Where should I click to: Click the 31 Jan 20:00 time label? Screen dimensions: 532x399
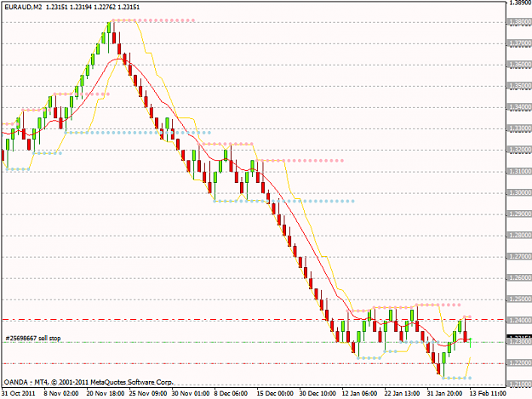(444, 393)
